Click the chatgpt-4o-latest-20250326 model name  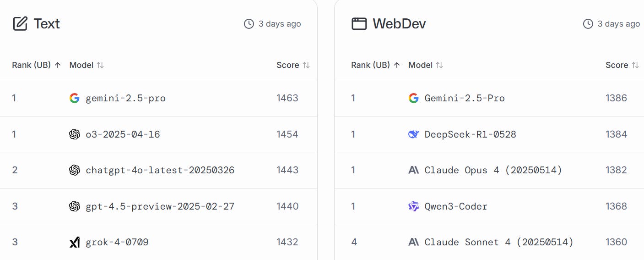coord(160,170)
